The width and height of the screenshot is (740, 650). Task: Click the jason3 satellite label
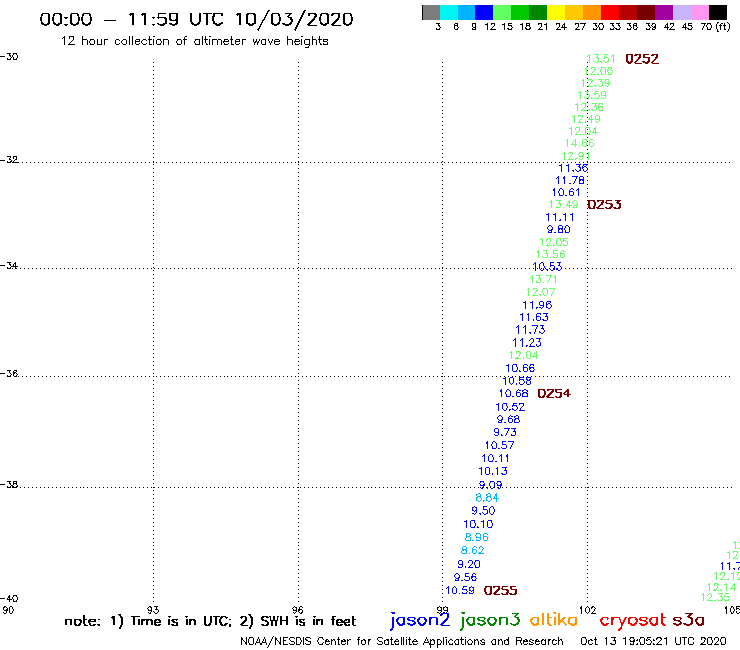pyautogui.click(x=490, y=620)
